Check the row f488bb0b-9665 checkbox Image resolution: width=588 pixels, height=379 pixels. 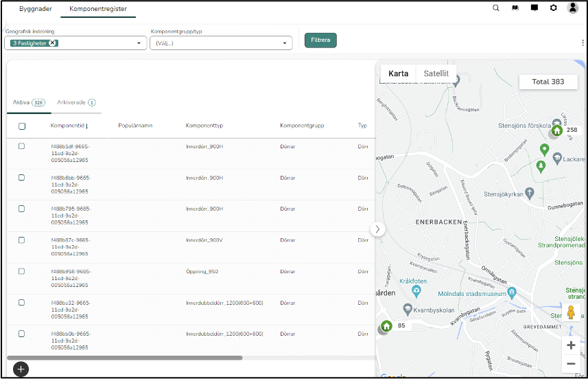[22, 334]
